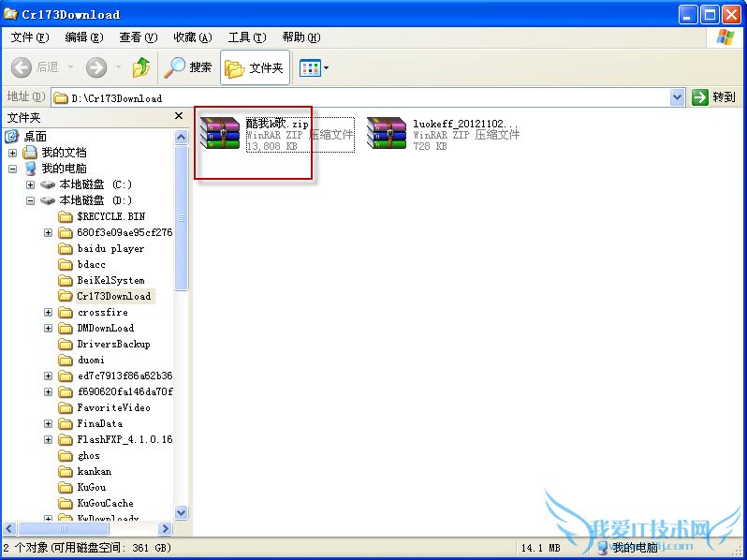The width and height of the screenshot is (747, 560).
Task: Click the Cr173Download title bar folder icon
Action: (x=11, y=13)
